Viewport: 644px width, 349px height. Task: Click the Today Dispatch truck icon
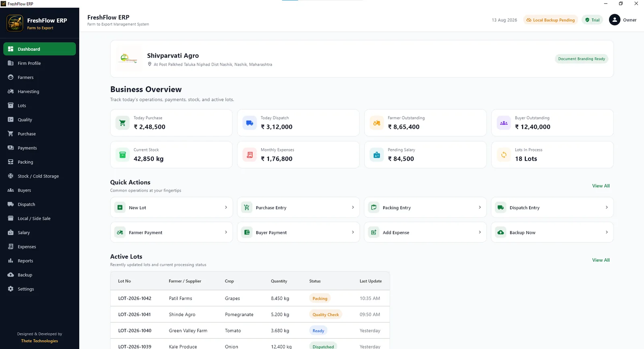250,123
